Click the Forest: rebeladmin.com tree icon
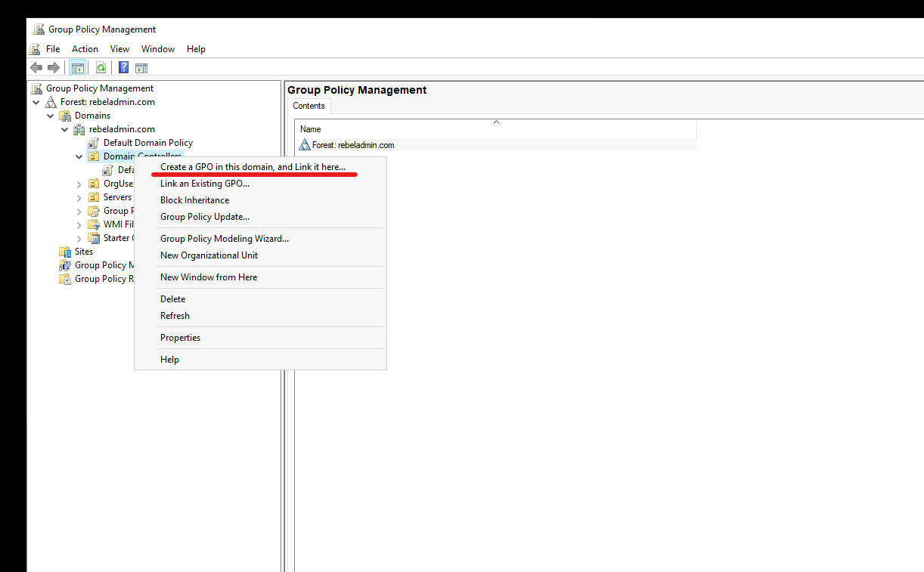924x572 pixels. click(51, 102)
